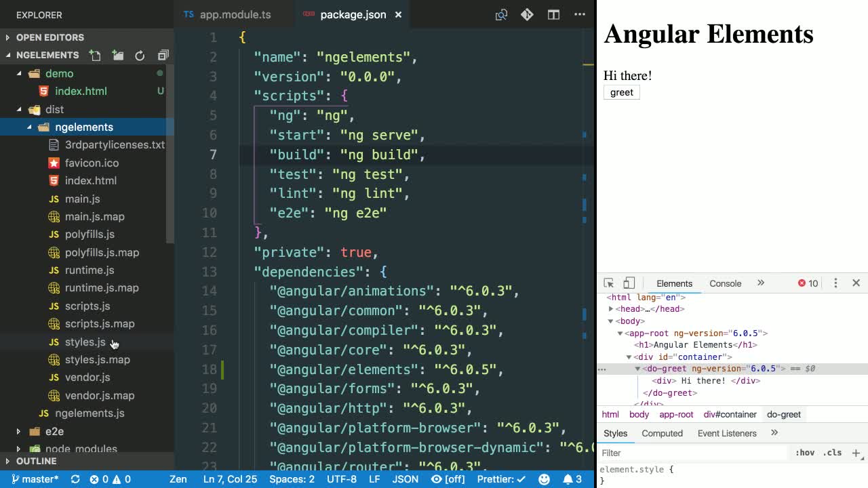Open ngelements.js file
The image size is (868, 488).
tap(90, 413)
